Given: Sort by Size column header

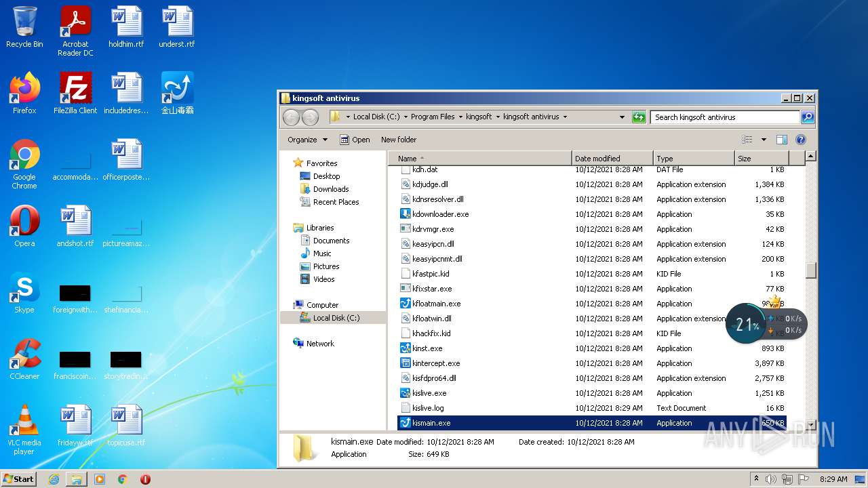Looking at the screenshot, I should [762, 159].
